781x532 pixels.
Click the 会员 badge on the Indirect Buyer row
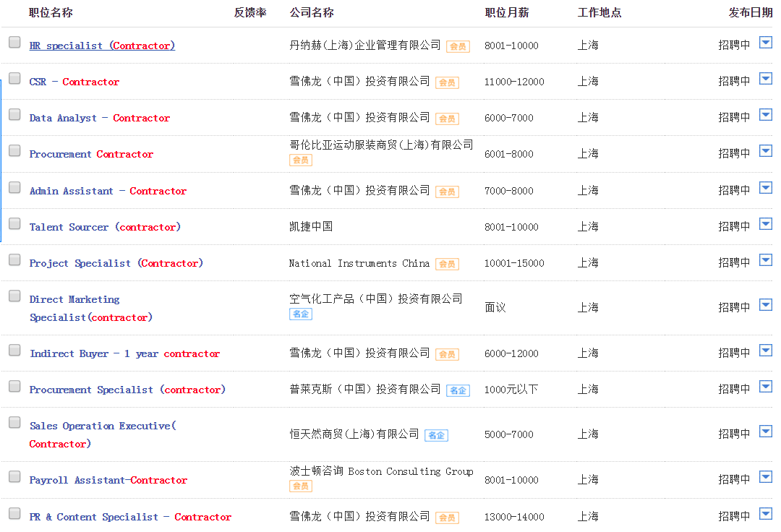[x=447, y=354]
